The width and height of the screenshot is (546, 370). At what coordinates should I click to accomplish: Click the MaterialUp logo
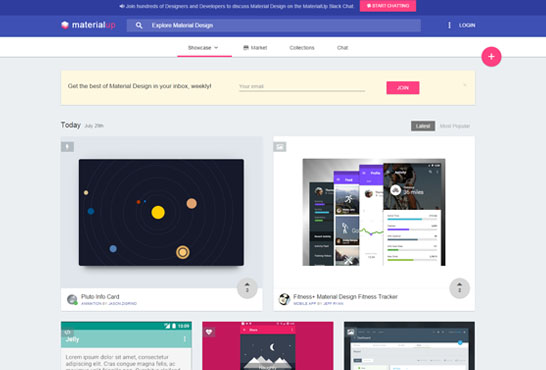pyautogui.click(x=88, y=25)
